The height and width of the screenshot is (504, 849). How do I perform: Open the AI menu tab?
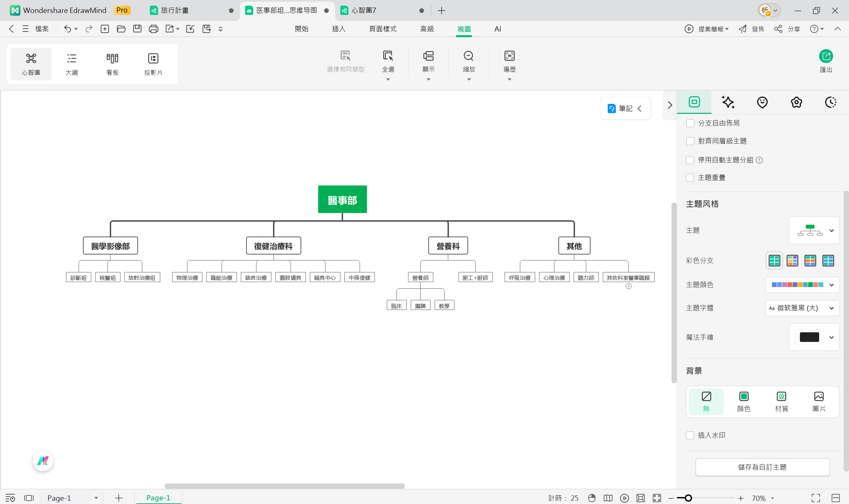click(x=498, y=29)
